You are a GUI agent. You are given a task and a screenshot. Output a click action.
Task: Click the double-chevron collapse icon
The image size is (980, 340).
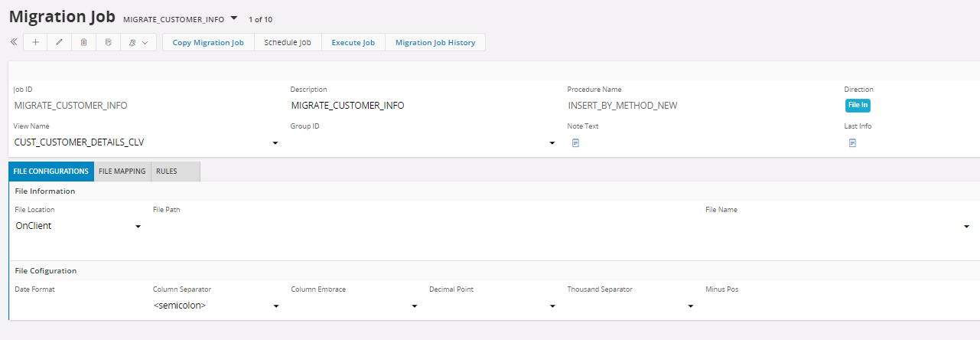(x=14, y=42)
